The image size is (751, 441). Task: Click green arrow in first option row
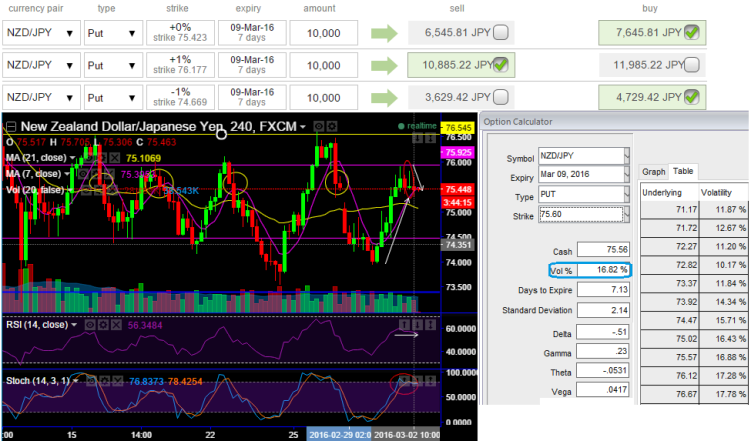pos(386,33)
